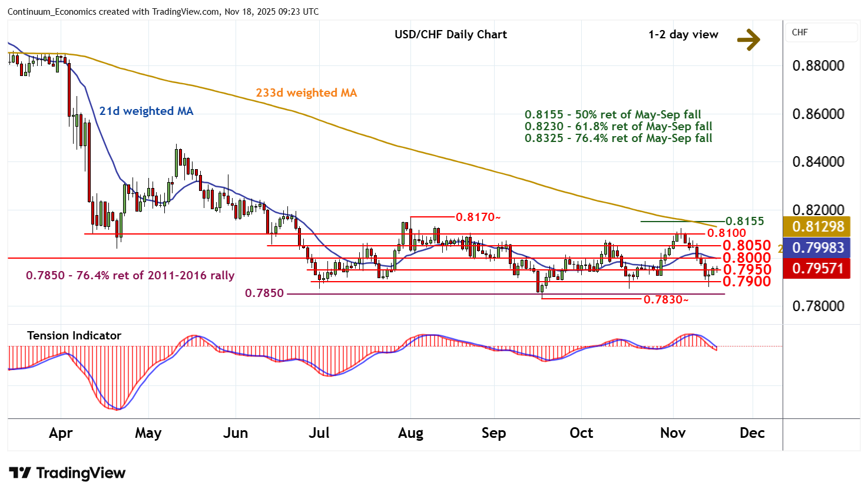Select the 233d weighted MA label
868x495 pixels.
(306, 93)
